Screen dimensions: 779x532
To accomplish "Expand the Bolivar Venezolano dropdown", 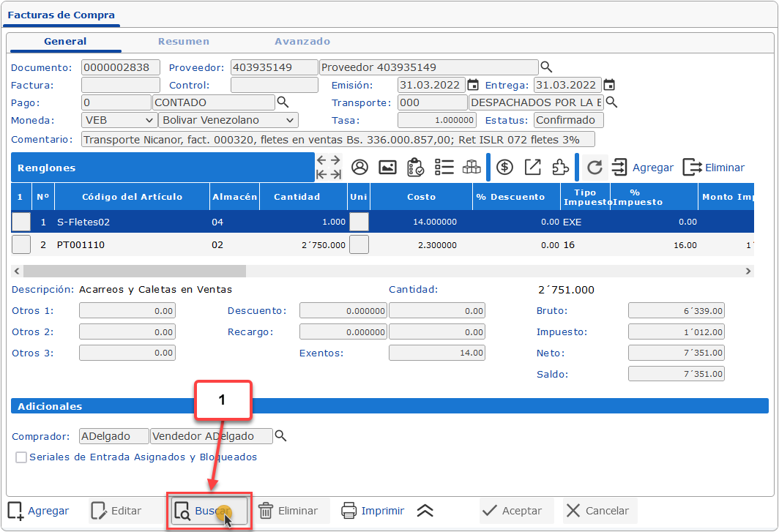I will click(x=228, y=120).
